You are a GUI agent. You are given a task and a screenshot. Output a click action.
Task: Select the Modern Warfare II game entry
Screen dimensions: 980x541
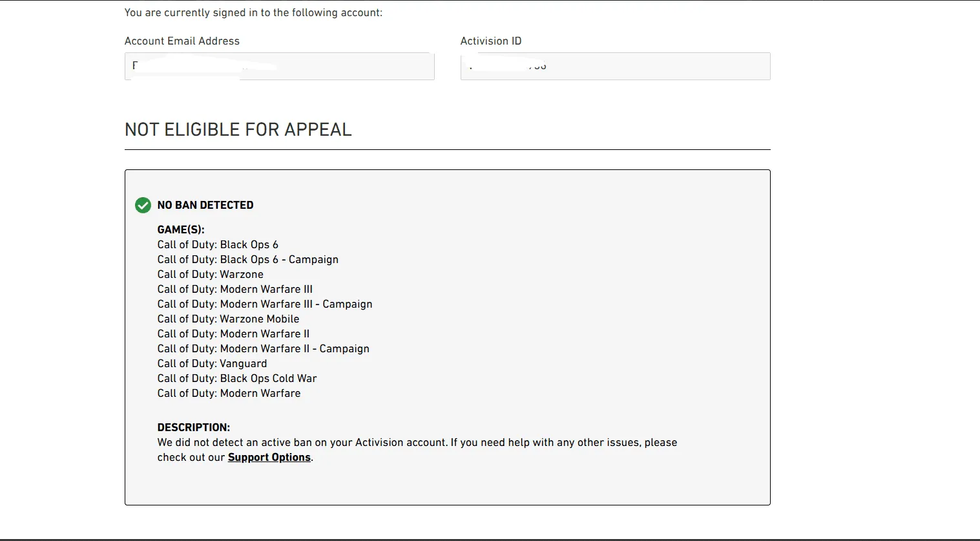tap(233, 334)
